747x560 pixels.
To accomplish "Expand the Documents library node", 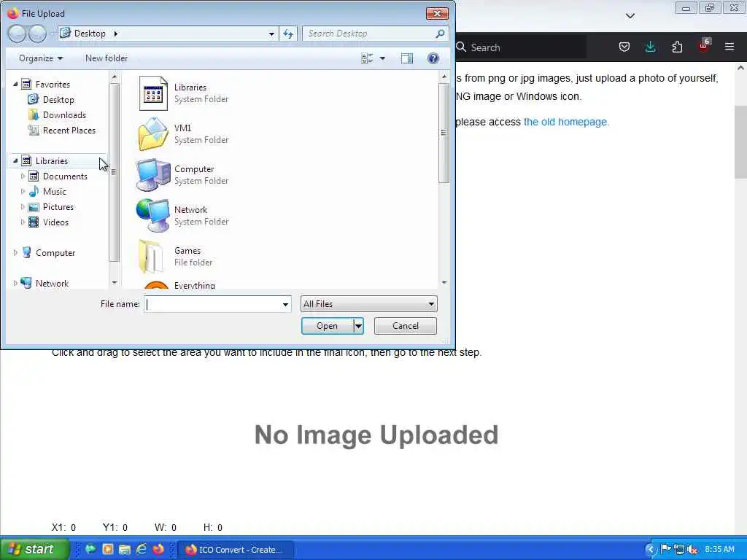I will (23, 176).
